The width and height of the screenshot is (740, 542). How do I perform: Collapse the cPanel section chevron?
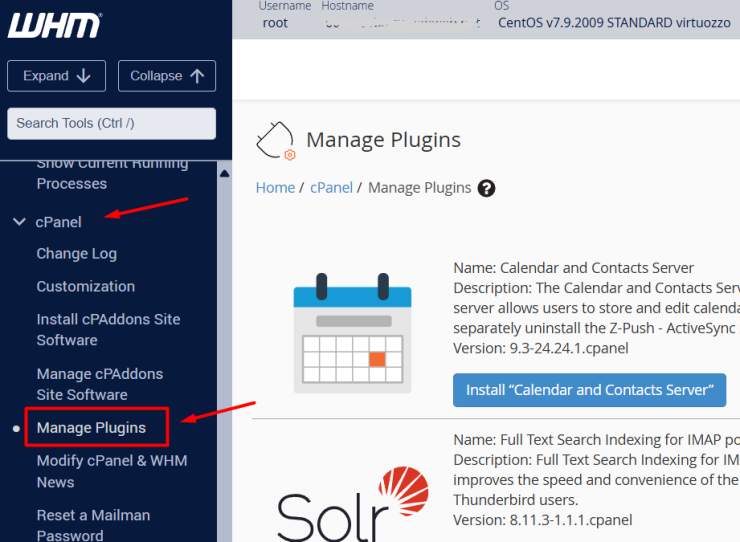tap(19, 221)
